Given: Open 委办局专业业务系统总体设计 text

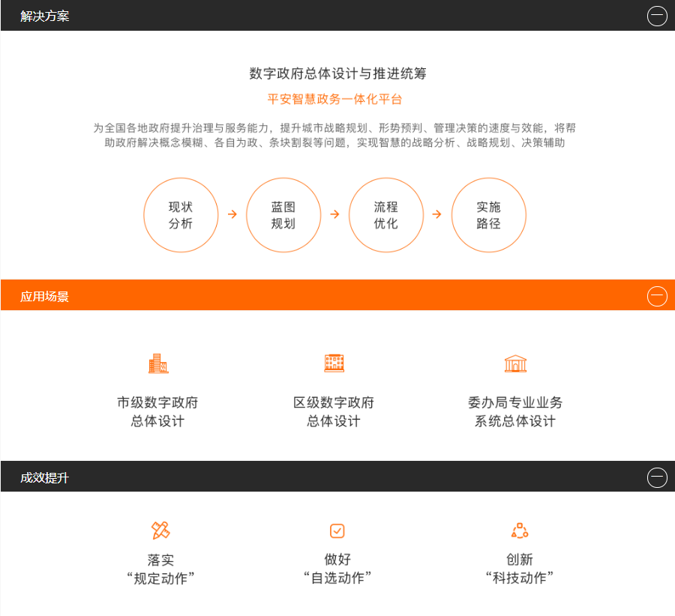Looking at the screenshot, I should click(x=515, y=411).
